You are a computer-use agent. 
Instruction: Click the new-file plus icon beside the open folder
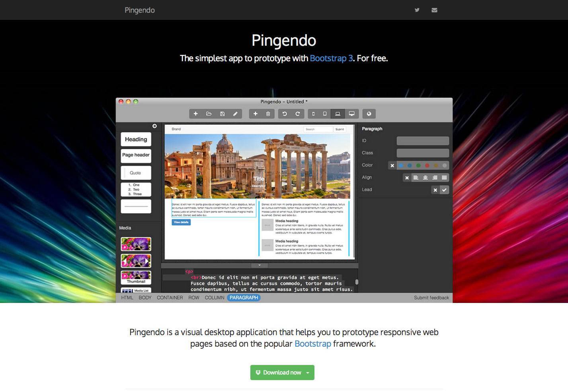[195, 114]
